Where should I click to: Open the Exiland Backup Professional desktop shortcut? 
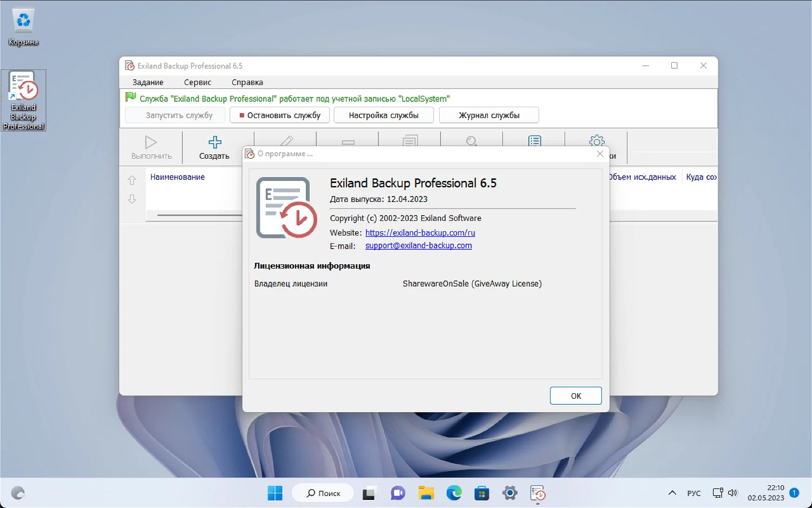click(x=23, y=101)
